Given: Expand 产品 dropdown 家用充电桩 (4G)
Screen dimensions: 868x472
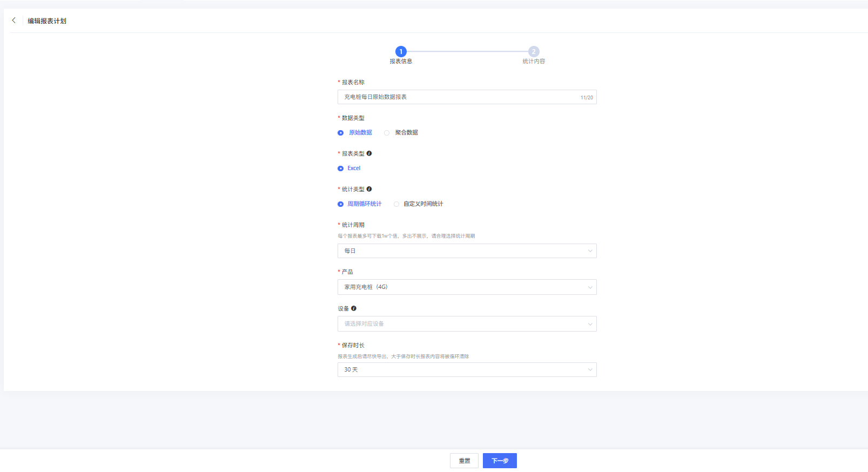Looking at the screenshot, I should click(x=467, y=287).
